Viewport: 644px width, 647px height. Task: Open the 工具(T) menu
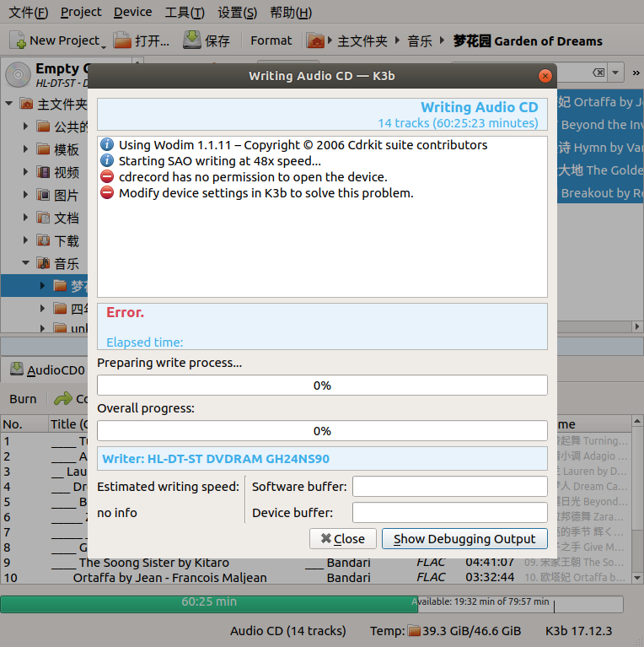coord(185,13)
